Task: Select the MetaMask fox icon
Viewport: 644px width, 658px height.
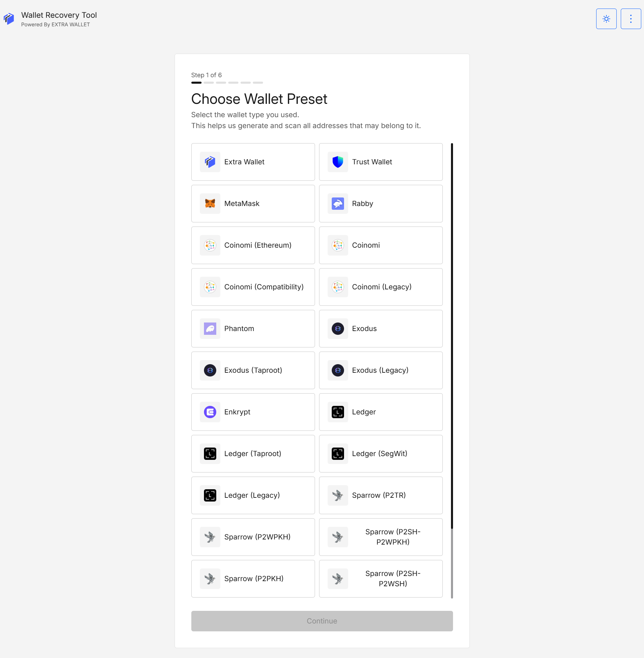Action: (x=210, y=203)
